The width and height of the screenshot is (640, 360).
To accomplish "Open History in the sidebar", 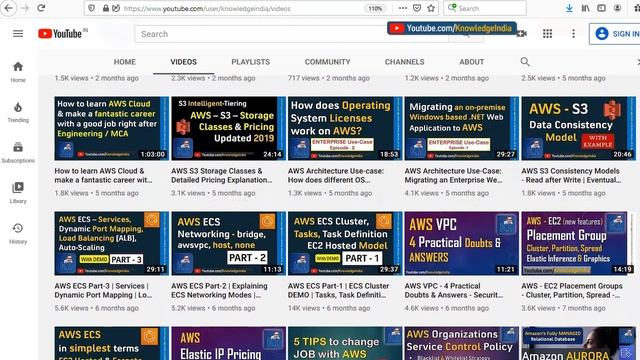I will 18,233.
